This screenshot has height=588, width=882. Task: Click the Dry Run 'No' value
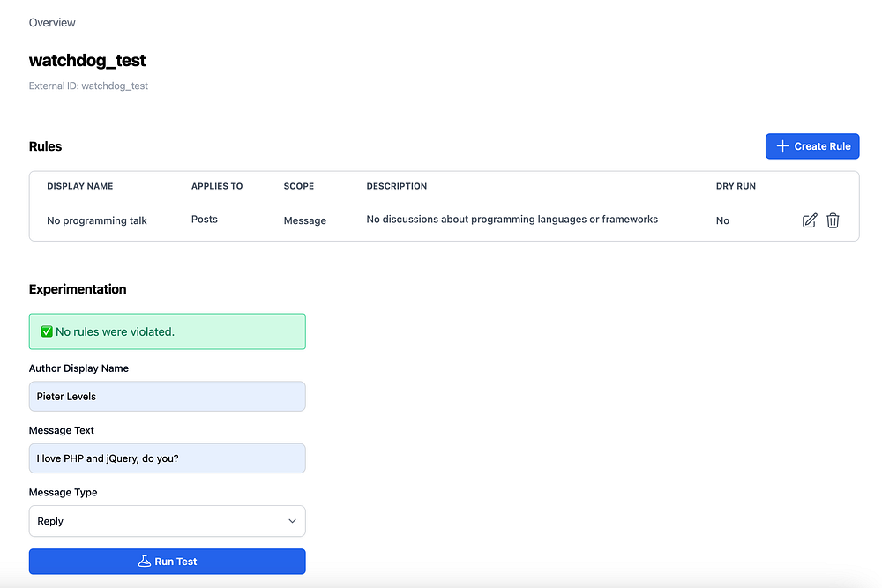coord(722,220)
